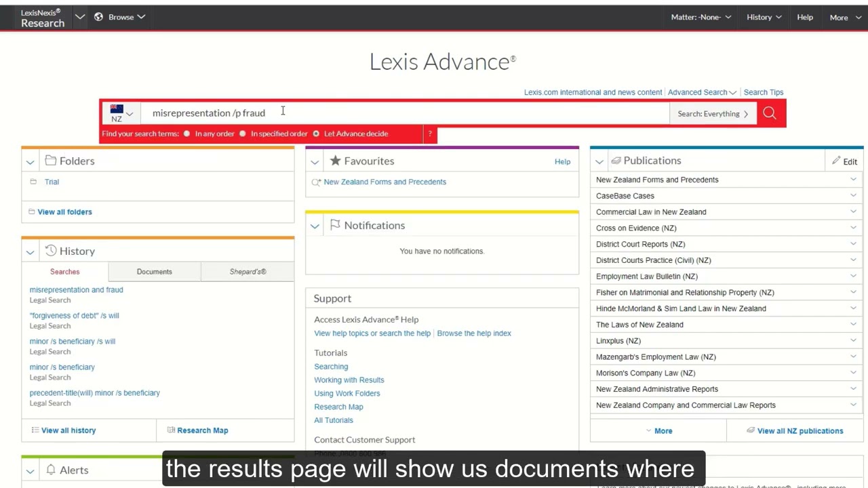Select the Let Advance decide radio button
Screen dimensions: 868x488
coord(316,134)
